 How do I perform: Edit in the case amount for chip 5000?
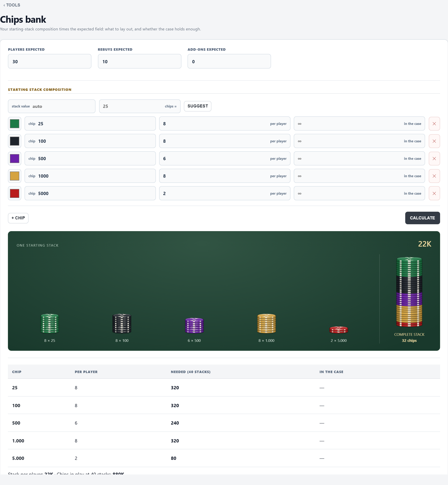point(359,193)
